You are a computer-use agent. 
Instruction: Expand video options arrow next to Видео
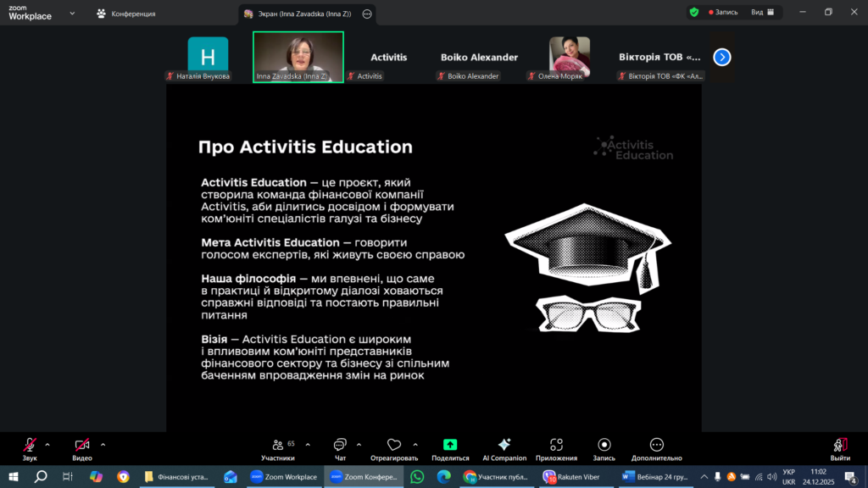pos(103,444)
